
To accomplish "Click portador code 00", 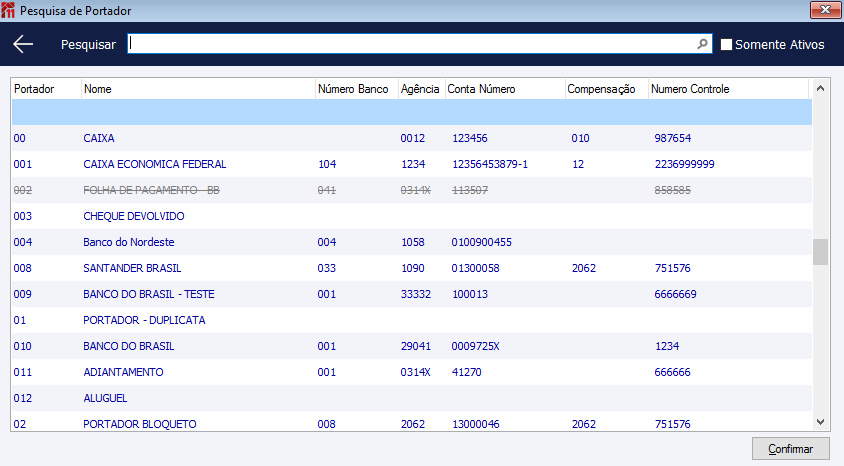I will coord(19,138).
